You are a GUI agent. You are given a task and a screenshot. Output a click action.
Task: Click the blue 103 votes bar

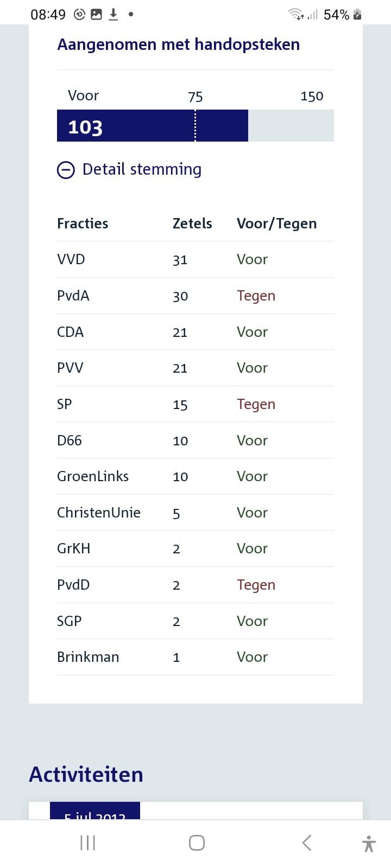tap(152, 126)
